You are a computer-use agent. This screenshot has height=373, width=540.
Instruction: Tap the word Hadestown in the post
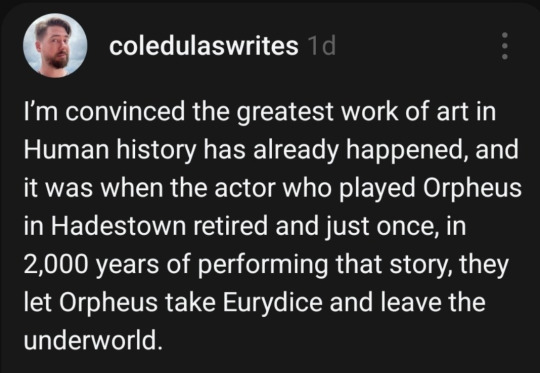coord(118,226)
